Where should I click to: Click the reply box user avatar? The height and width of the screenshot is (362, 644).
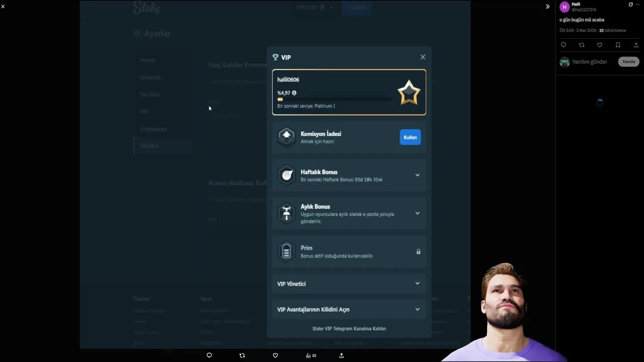coord(565,62)
